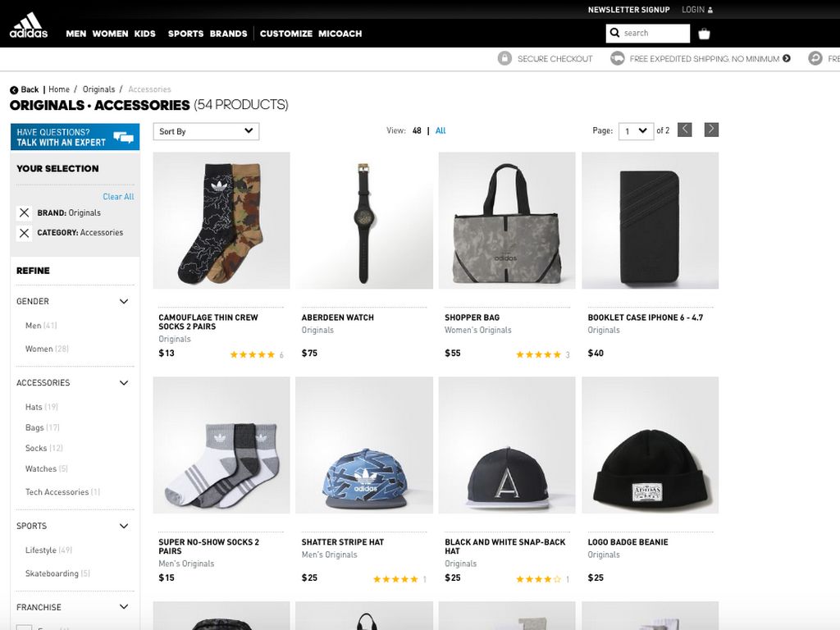Open the Sort By dropdown

click(x=206, y=131)
